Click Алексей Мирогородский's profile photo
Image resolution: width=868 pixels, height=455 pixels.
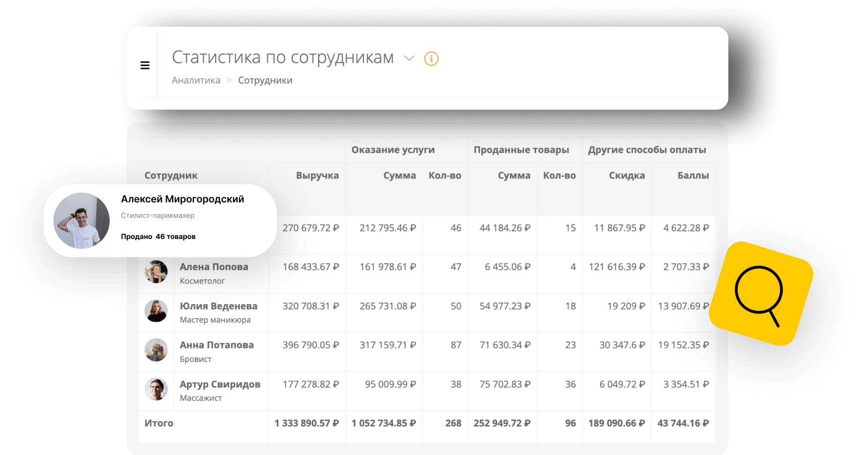click(x=82, y=221)
